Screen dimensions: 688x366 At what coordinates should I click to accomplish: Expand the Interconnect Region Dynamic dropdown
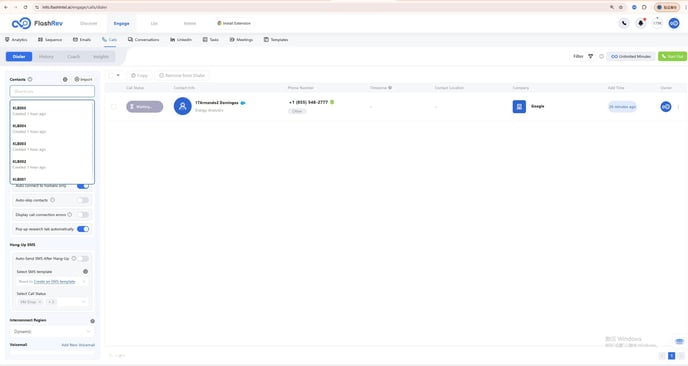52,331
